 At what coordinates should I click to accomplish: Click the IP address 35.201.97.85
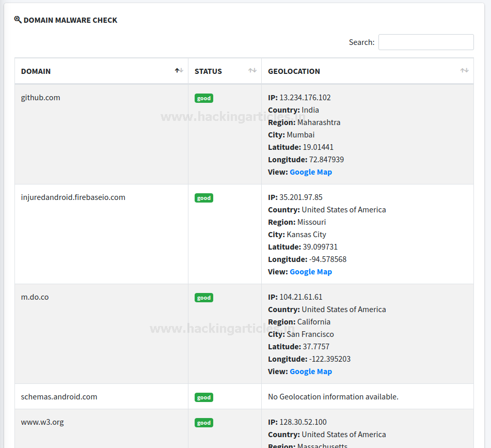pos(301,197)
